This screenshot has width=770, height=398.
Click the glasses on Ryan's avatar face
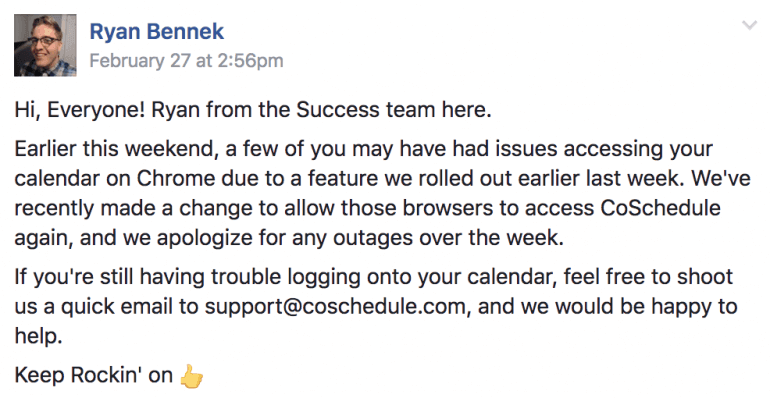46,41
